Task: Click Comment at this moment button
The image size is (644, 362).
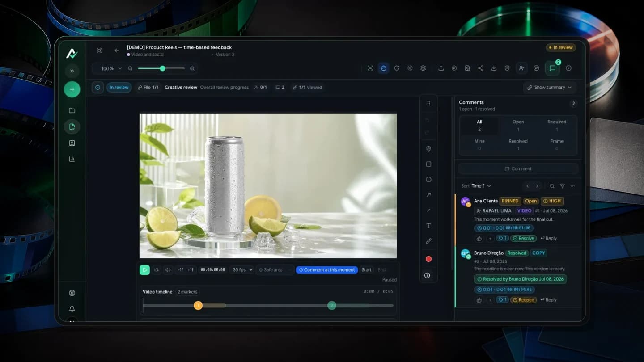Action: click(x=327, y=270)
